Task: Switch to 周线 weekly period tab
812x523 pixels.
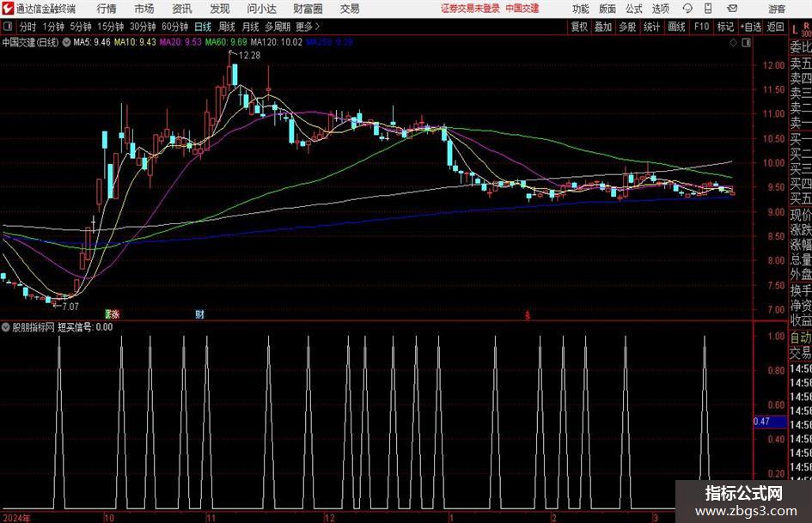Action: tap(227, 27)
